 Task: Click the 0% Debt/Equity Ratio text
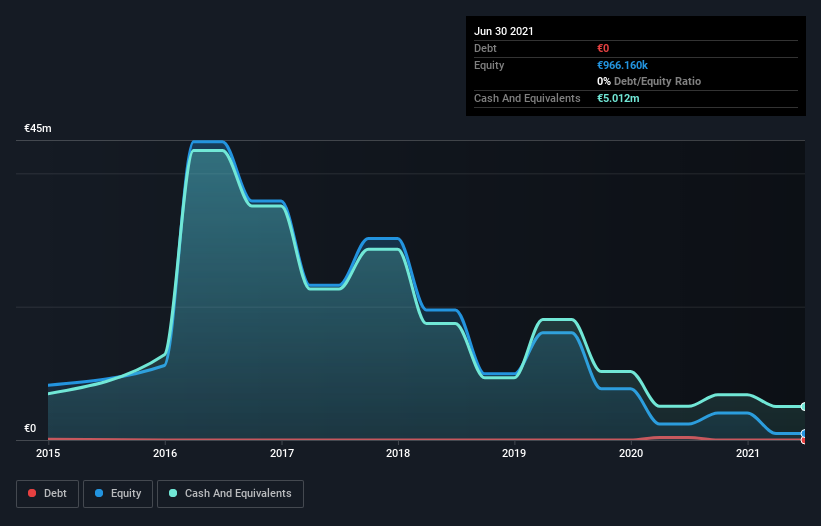[649, 81]
